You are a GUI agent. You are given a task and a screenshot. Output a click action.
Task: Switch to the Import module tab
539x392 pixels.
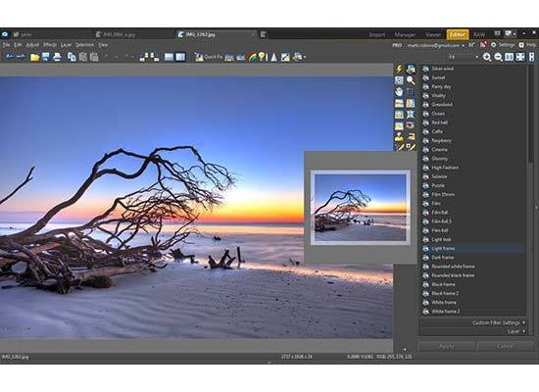[377, 34]
